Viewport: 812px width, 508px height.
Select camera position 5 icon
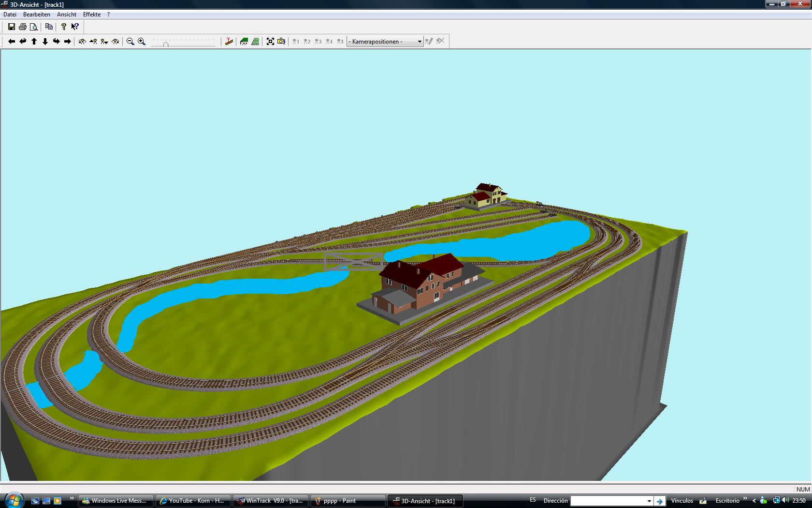340,42
